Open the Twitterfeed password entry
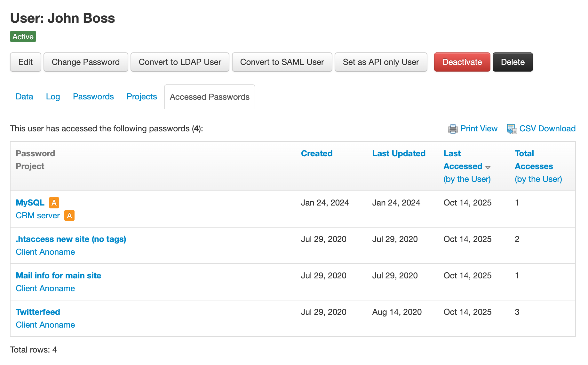 tap(38, 312)
